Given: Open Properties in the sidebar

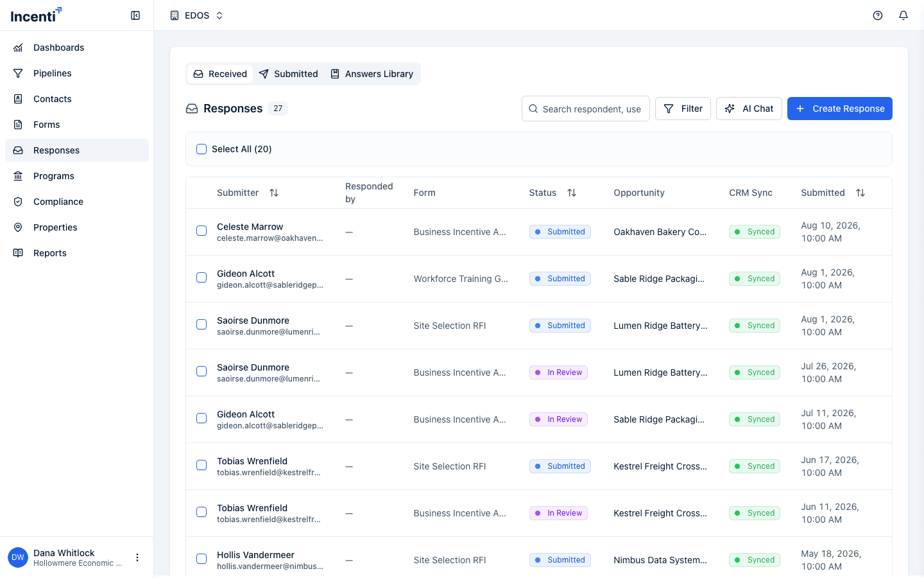Looking at the screenshot, I should pos(77,227).
